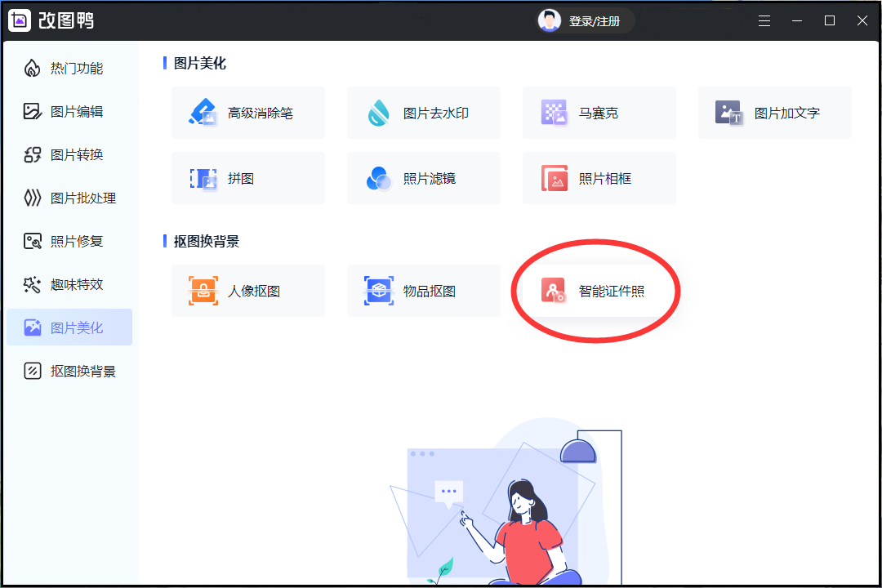The image size is (882, 588).
Task: Select the 拼图 (Collage) tool
Action: [247, 178]
